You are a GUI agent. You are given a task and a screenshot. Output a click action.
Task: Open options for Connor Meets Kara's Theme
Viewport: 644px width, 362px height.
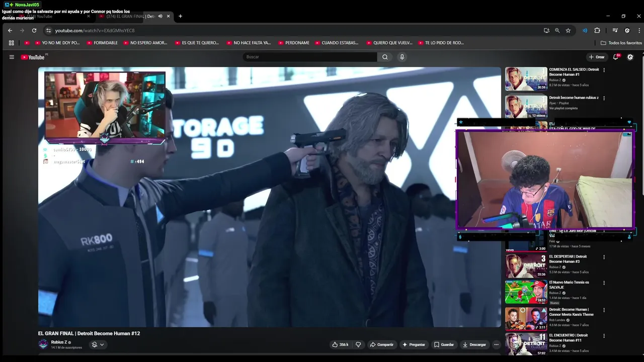point(604,310)
